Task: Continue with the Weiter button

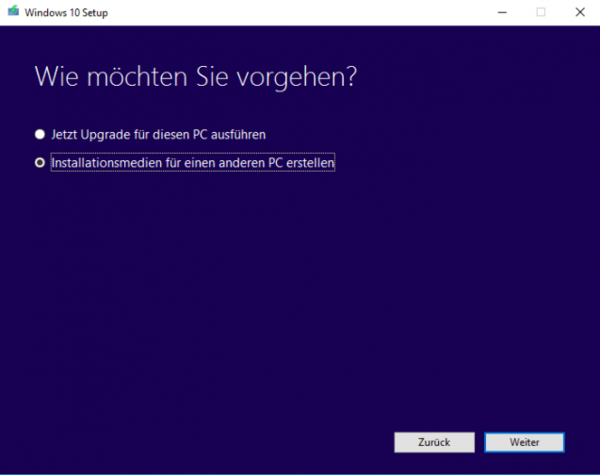Action: click(524, 442)
